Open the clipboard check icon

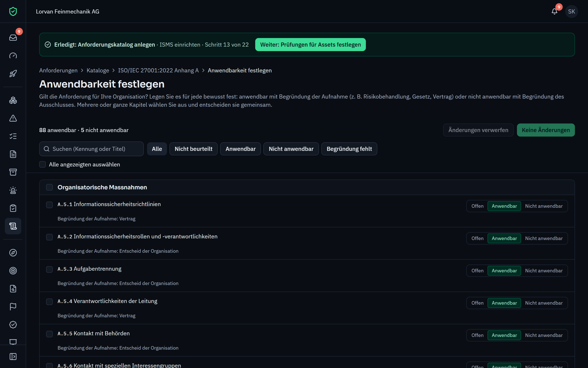(13, 208)
